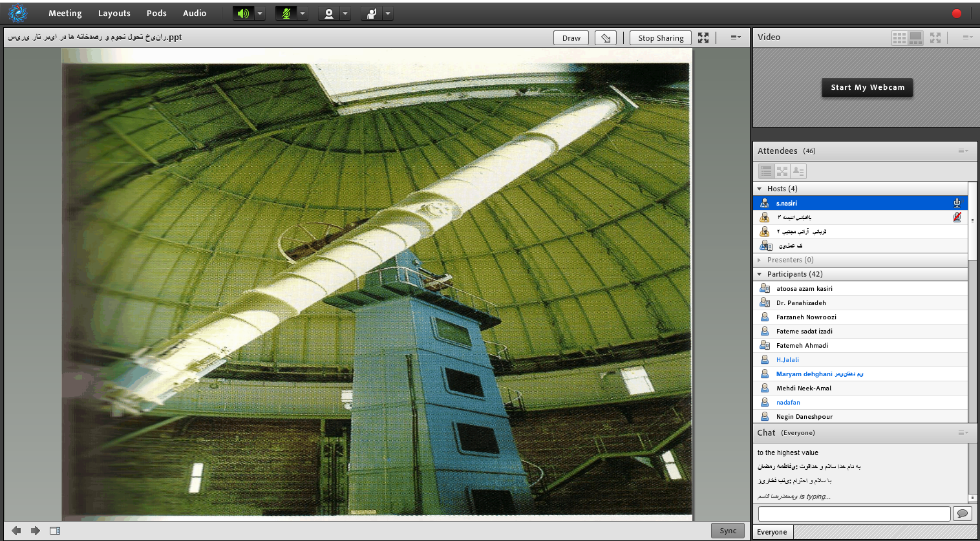Image resolution: width=980 pixels, height=541 pixels.
Task: Mute the meeting speaker audio
Action: click(x=243, y=14)
